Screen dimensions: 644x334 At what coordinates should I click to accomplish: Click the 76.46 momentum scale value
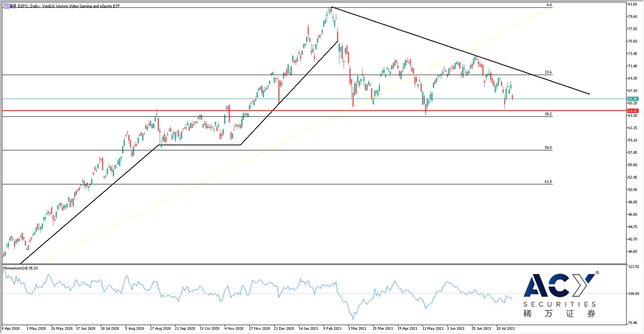[633, 323]
